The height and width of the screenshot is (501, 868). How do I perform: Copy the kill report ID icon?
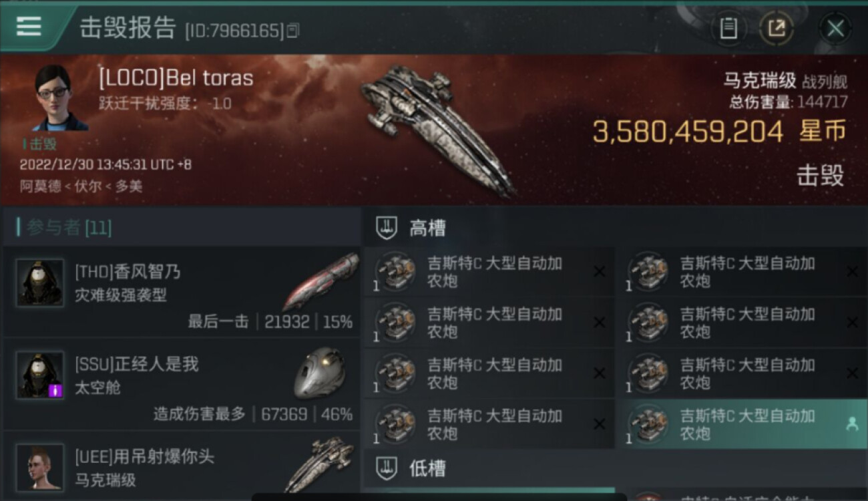click(x=292, y=30)
